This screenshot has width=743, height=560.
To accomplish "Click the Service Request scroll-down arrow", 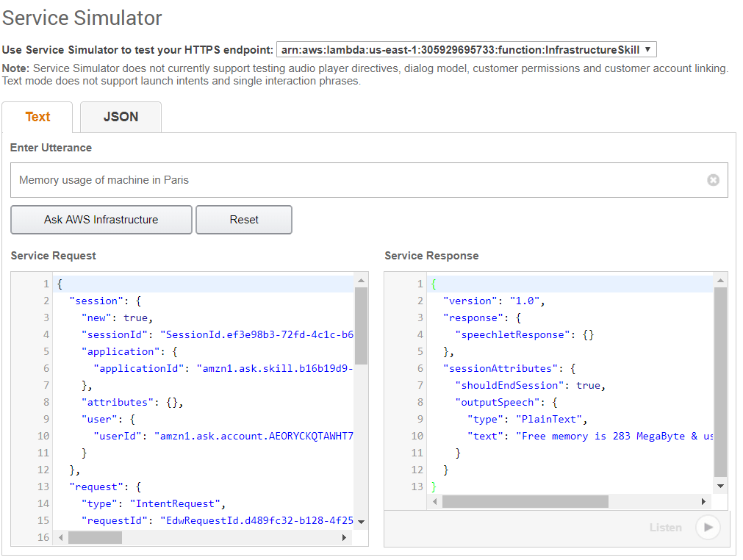I will [x=361, y=522].
